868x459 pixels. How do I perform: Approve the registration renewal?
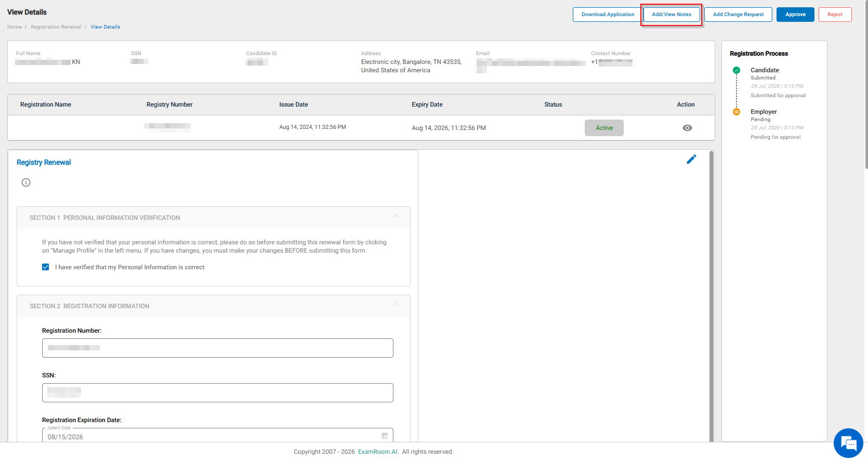(x=795, y=15)
